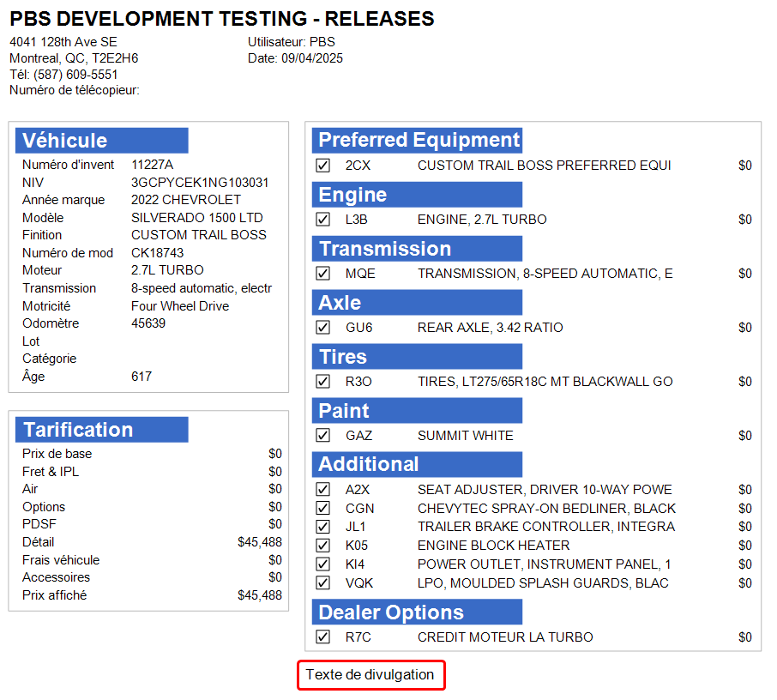
Task: Select the odometer value 45639
Action: [x=148, y=323]
